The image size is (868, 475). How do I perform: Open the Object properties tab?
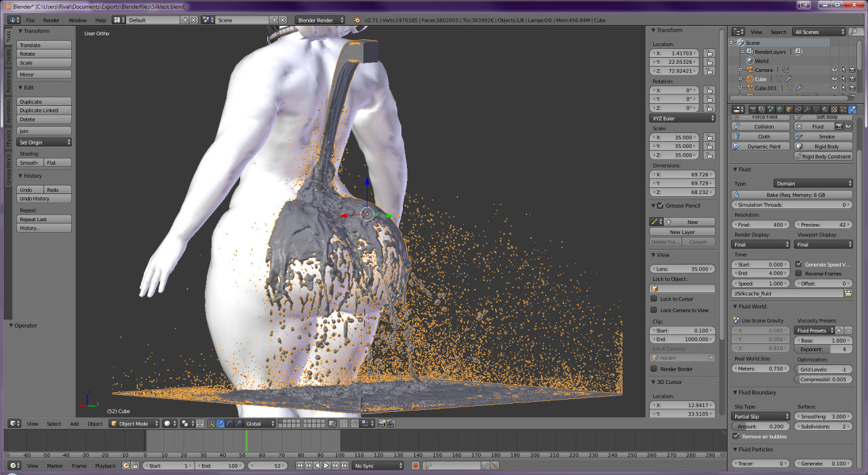tap(789, 109)
